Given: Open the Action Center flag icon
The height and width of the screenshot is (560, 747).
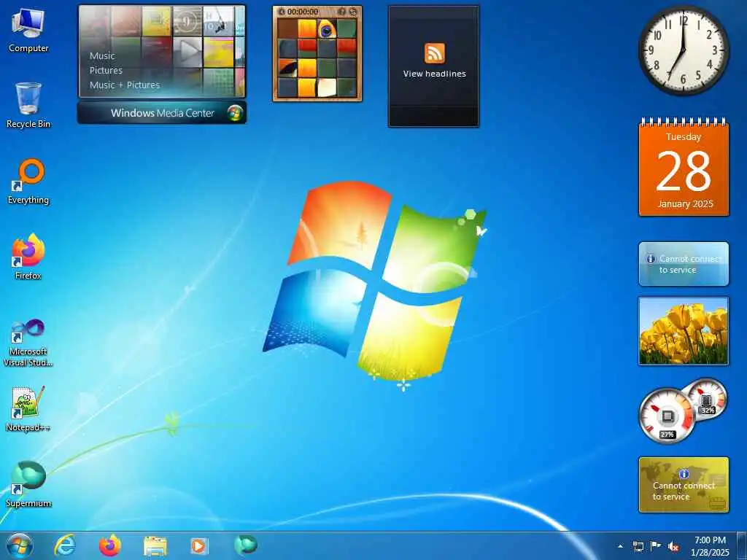Looking at the screenshot, I should (x=655, y=546).
